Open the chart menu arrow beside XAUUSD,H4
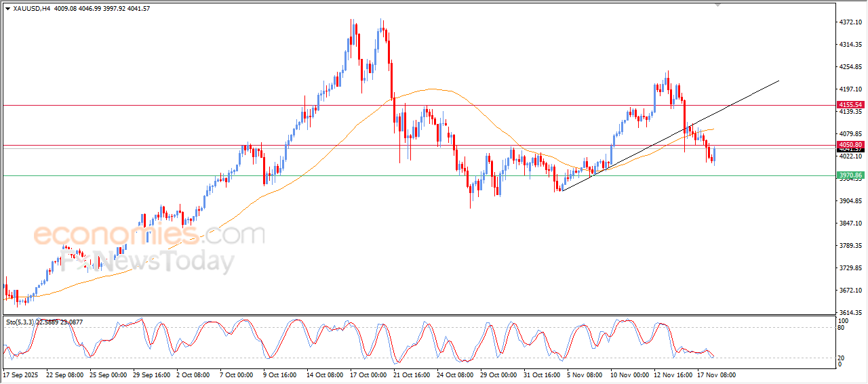The image size is (868, 384). [7, 9]
